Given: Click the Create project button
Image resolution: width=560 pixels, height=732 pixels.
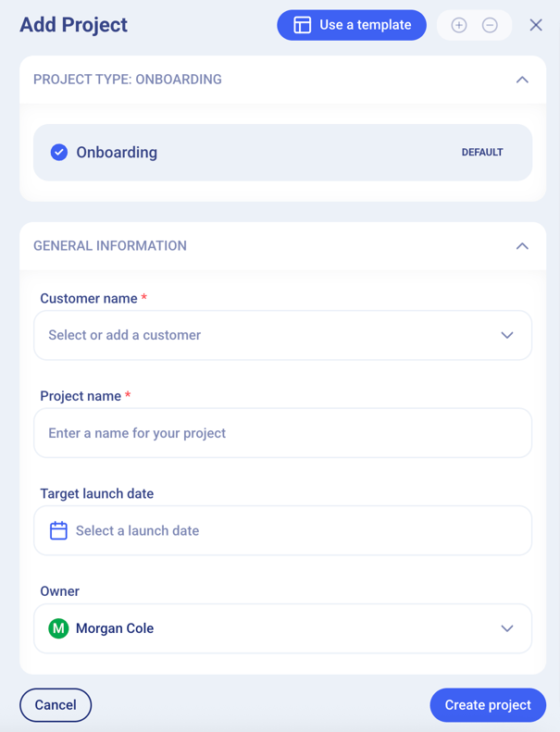Looking at the screenshot, I should [x=488, y=705].
